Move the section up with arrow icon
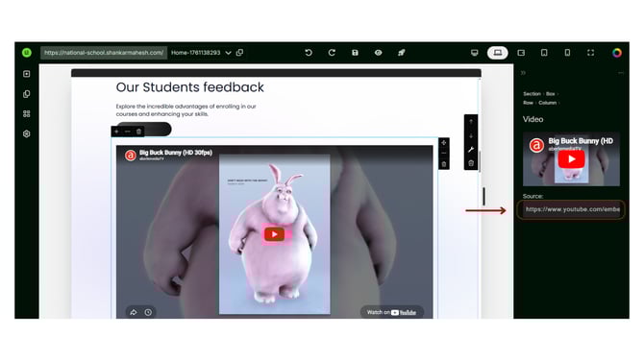 471,122
